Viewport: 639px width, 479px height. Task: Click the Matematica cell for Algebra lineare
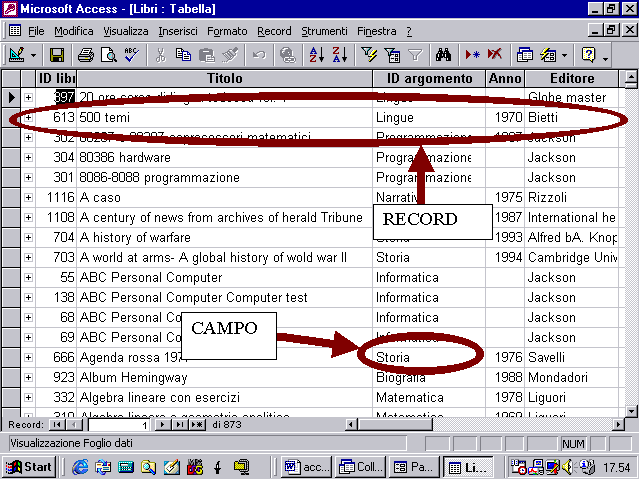point(429,397)
